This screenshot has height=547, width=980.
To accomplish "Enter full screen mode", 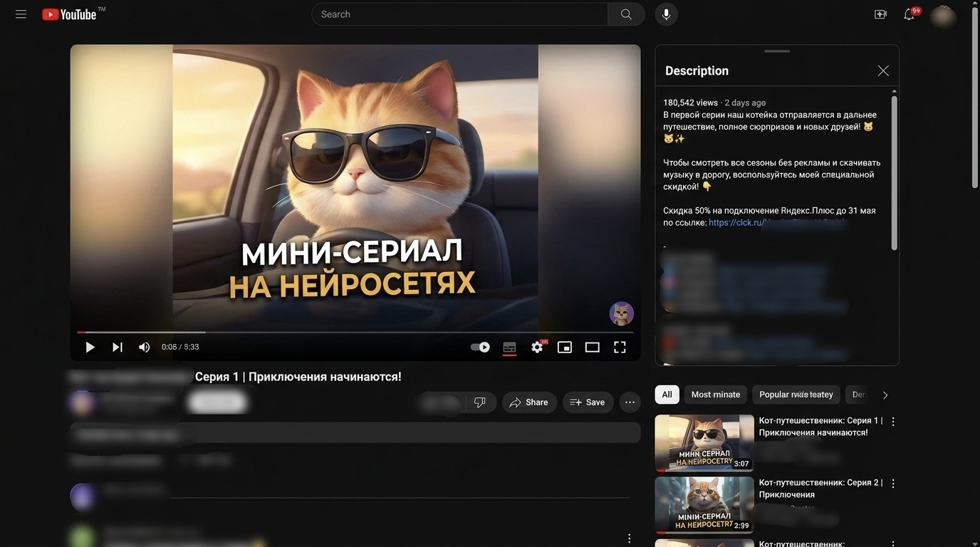I will [x=620, y=347].
